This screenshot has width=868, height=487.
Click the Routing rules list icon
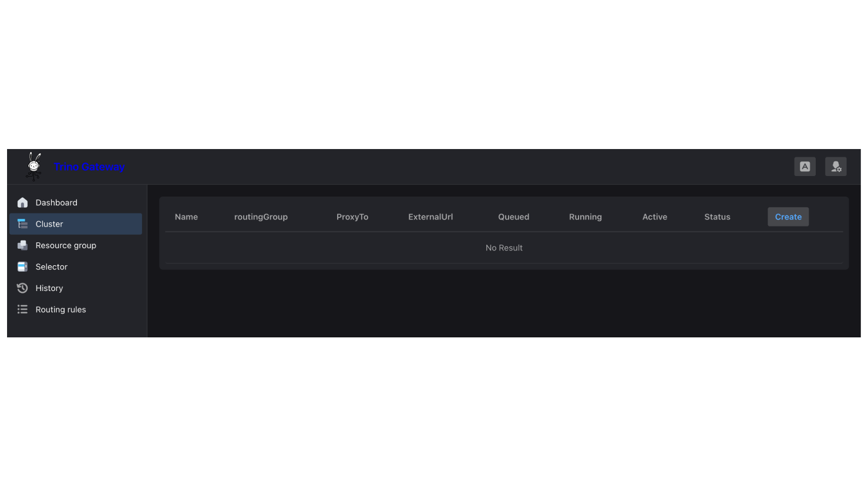(22, 310)
